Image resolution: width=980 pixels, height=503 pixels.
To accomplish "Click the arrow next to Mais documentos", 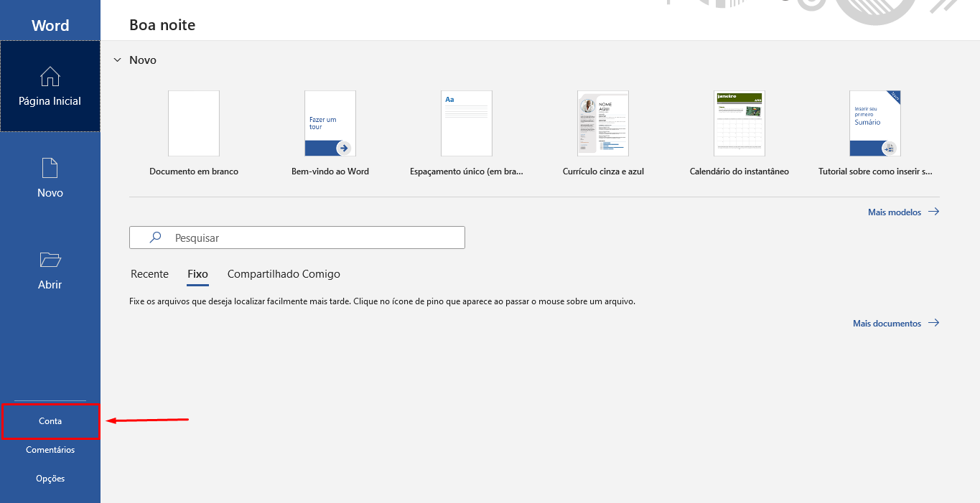I will (933, 323).
